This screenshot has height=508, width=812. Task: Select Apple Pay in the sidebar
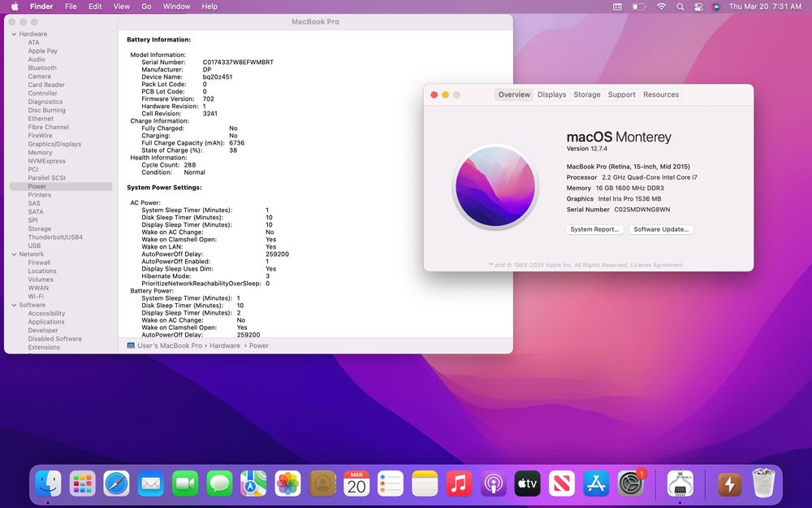click(42, 51)
